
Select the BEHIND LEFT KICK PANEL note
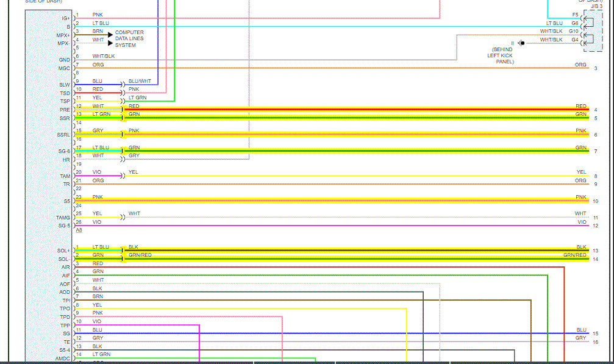coord(501,55)
